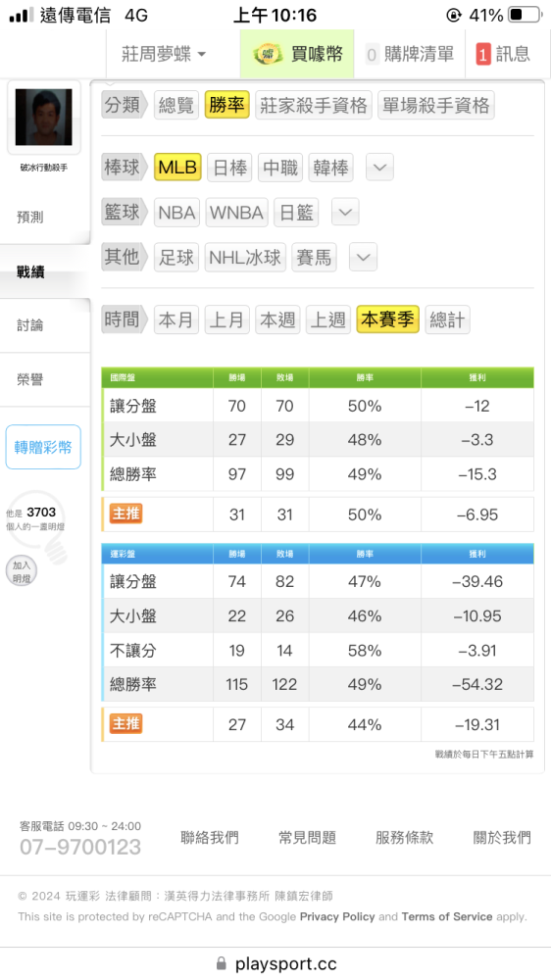Click the 加入明燈 round button

(22, 572)
